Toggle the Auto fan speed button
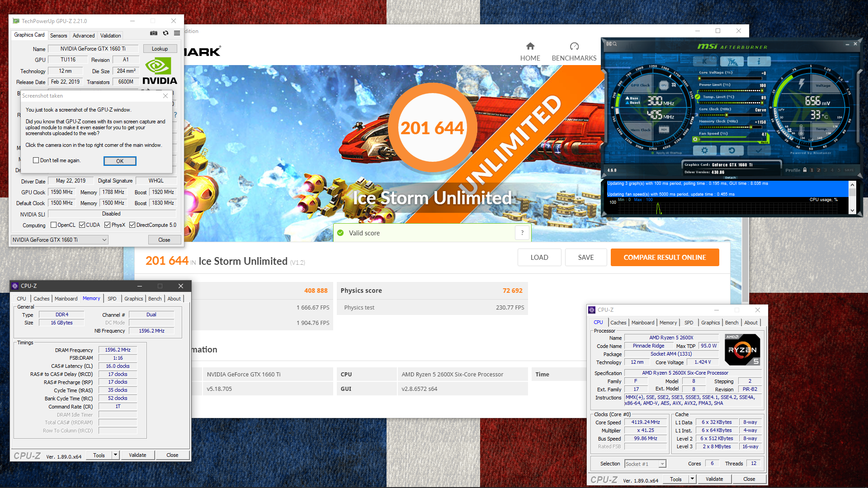This screenshot has width=868, height=488. pos(764,142)
